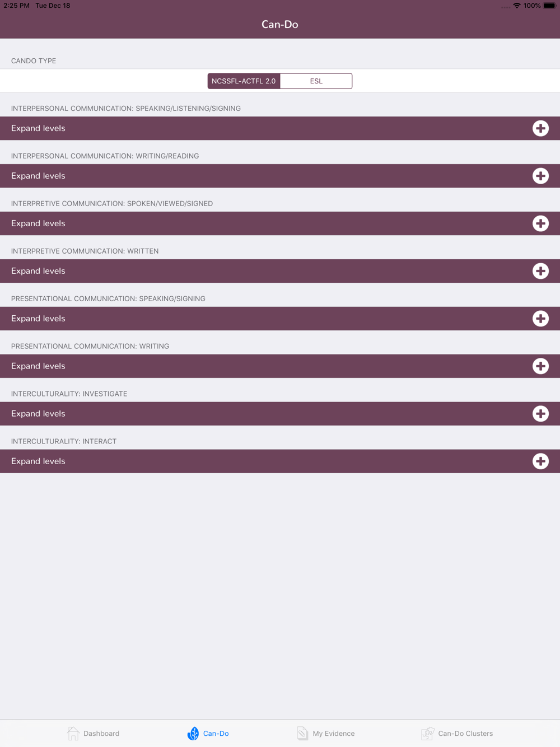Expand levels under Interculturality: Investigate
The width and height of the screenshot is (560, 747).
[280, 414]
